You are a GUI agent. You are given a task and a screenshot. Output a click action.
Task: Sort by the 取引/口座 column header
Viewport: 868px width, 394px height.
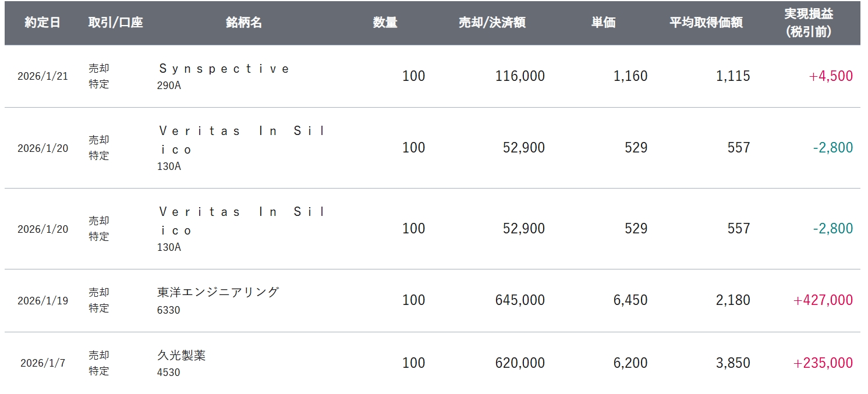click(x=115, y=23)
